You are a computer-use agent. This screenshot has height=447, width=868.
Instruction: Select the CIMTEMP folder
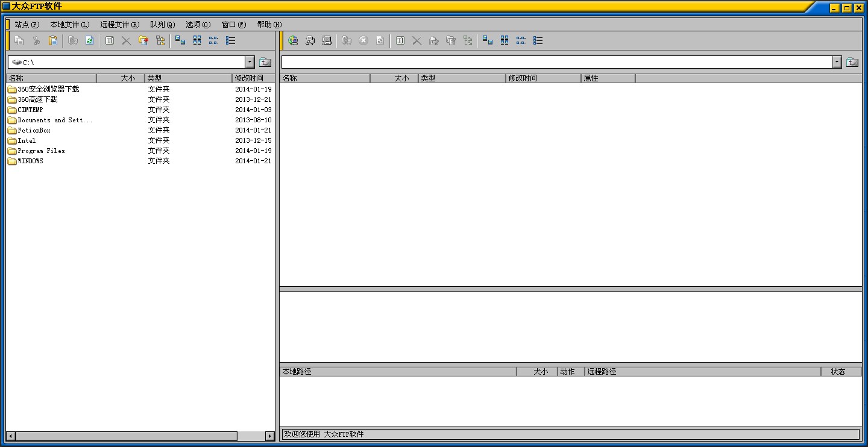(x=25, y=110)
